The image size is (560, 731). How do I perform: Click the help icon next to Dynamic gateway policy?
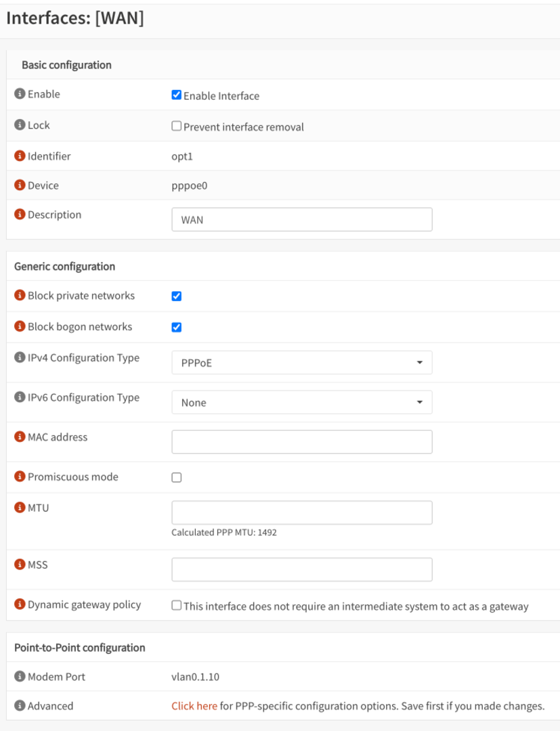tap(20, 604)
